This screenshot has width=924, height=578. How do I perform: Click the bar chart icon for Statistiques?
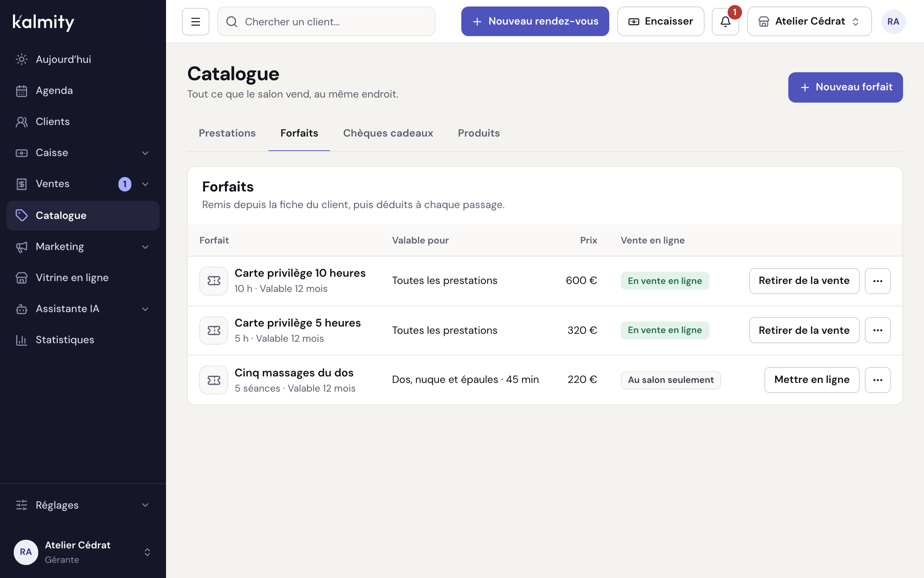22,340
